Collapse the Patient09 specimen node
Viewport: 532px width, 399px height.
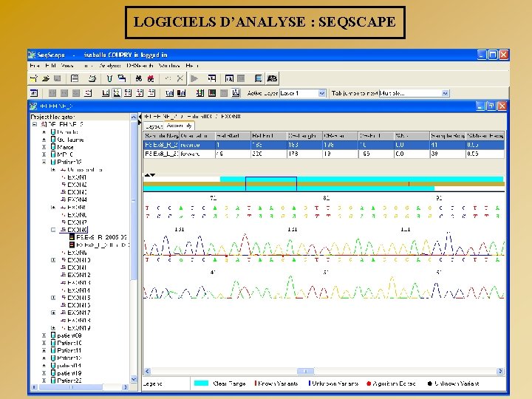[44, 162]
